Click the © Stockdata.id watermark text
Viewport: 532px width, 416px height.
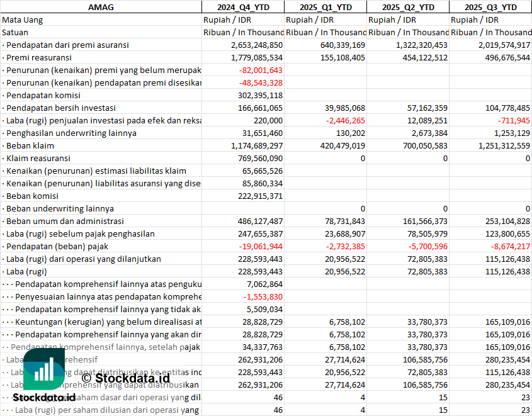coord(125,378)
